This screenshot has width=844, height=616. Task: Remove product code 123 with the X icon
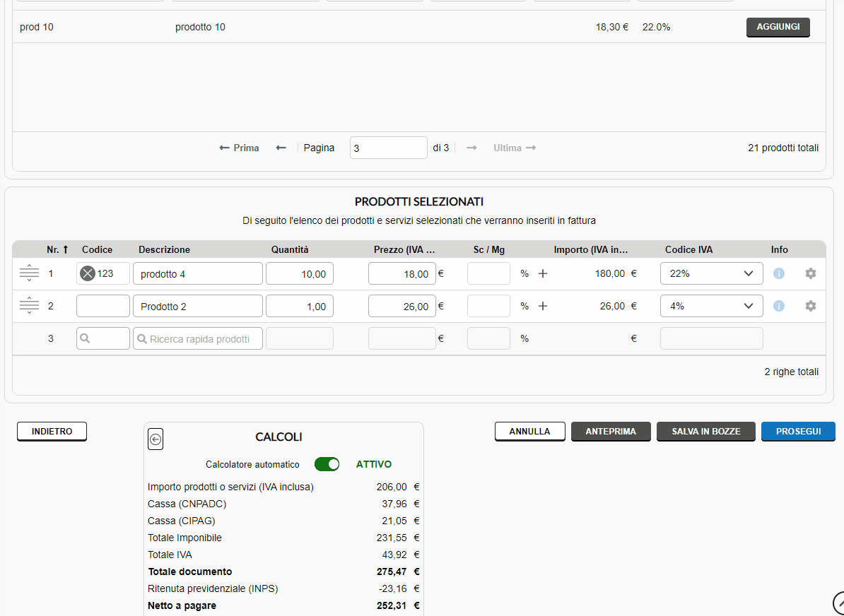pyautogui.click(x=87, y=274)
